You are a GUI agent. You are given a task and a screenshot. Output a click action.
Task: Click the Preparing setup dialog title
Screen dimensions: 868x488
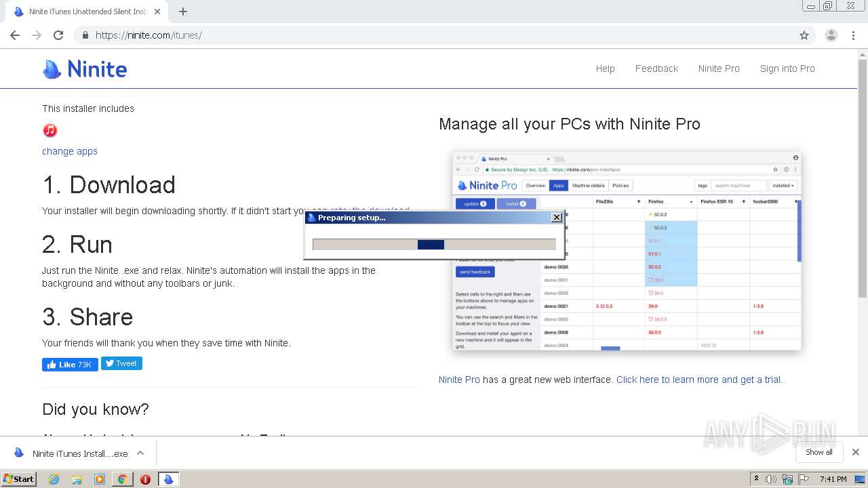pyautogui.click(x=351, y=218)
